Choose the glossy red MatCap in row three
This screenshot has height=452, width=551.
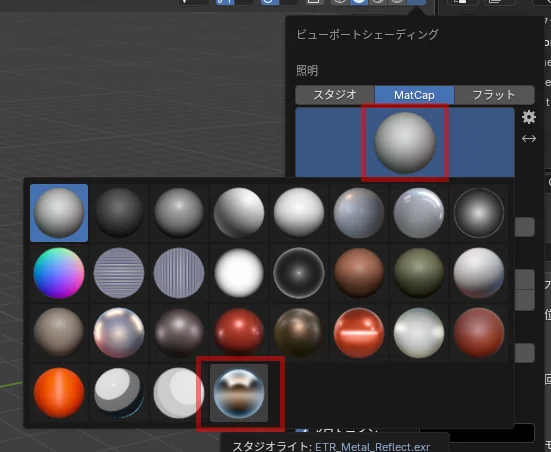click(x=239, y=333)
